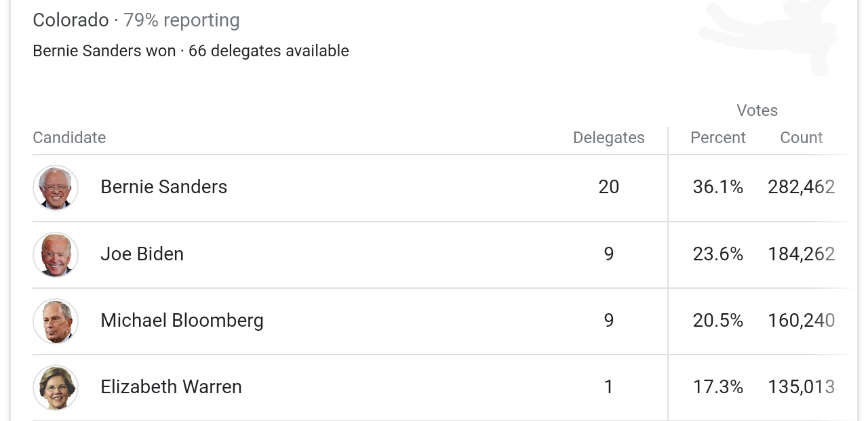Screen dimensions: 868x421
Task: Click Sanders' 282,462 vote count
Action: coord(801,186)
